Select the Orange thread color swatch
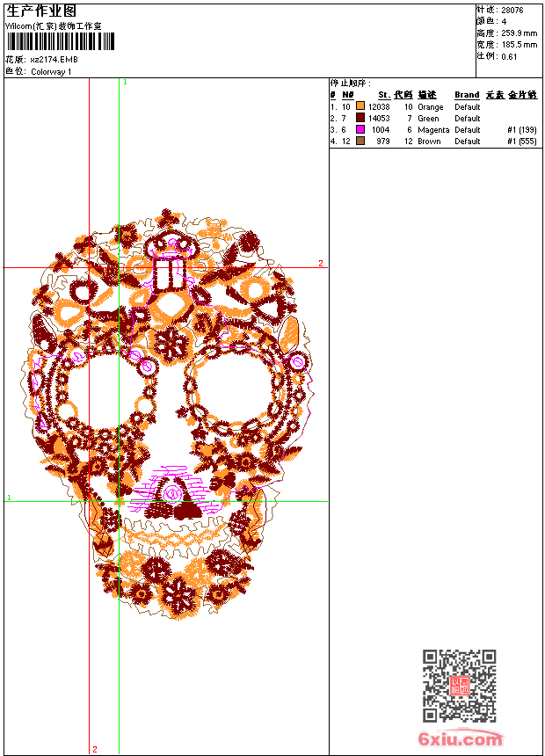The image size is (545, 756). click(x=360, y=107)
